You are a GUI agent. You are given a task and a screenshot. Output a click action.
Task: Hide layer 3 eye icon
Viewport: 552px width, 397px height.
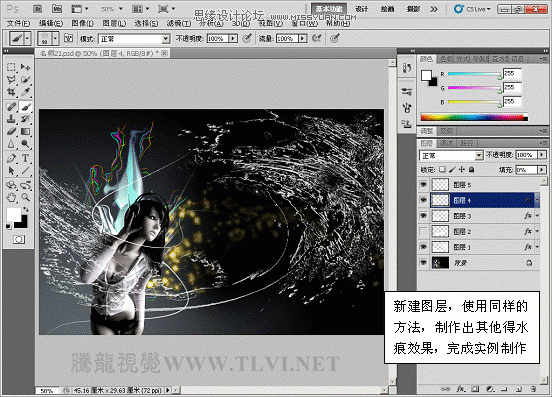[424, 215]
